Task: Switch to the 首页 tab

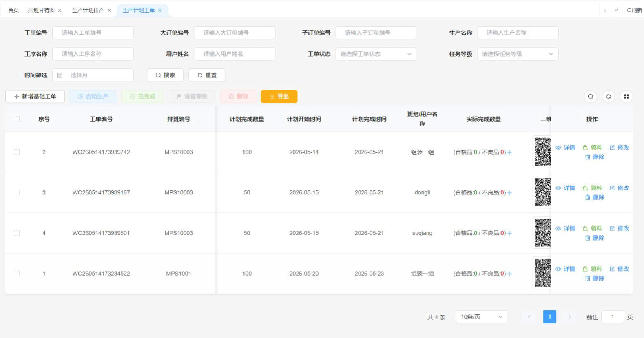Action: tap(13, 10)
